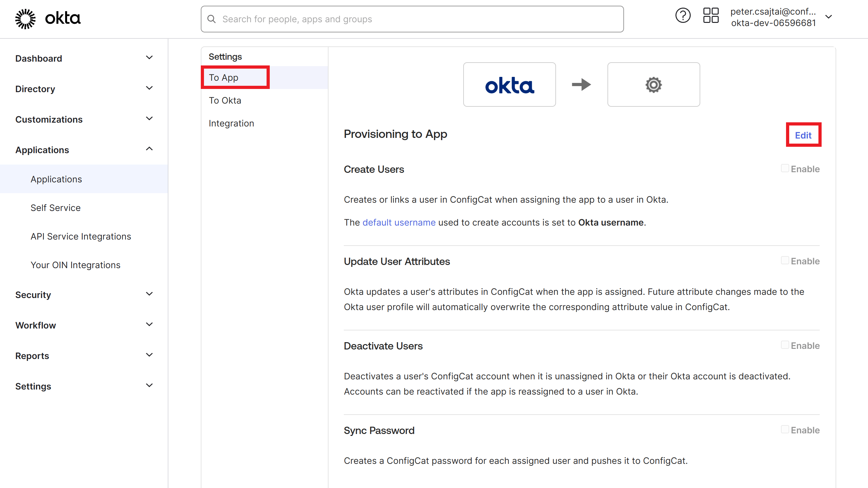Open the default username link
This screenshot has height=488, width=868.
click(399, 222)
